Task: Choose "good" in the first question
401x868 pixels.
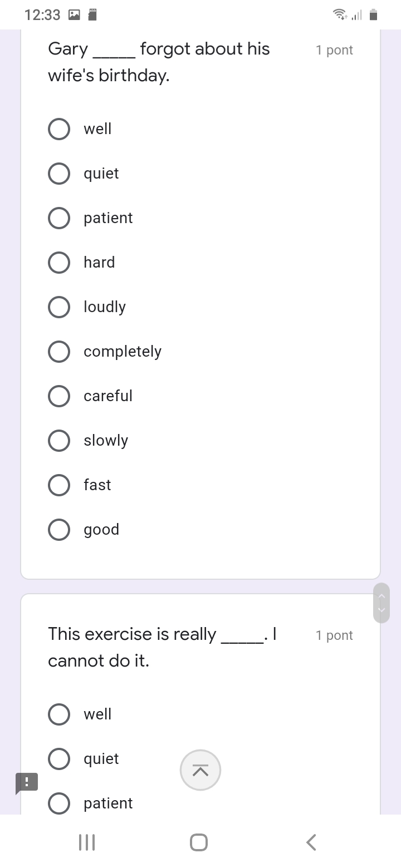Action: click(x=59, y=530)
